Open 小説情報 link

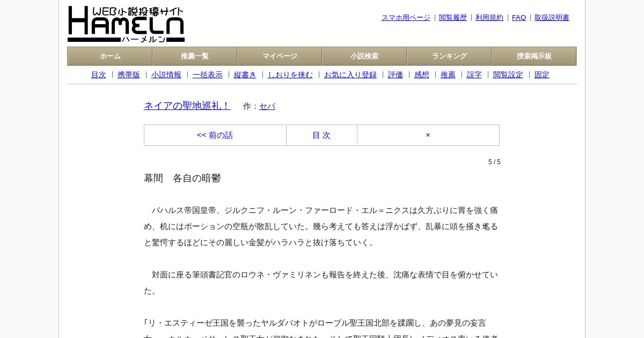[x=166, y=75]
